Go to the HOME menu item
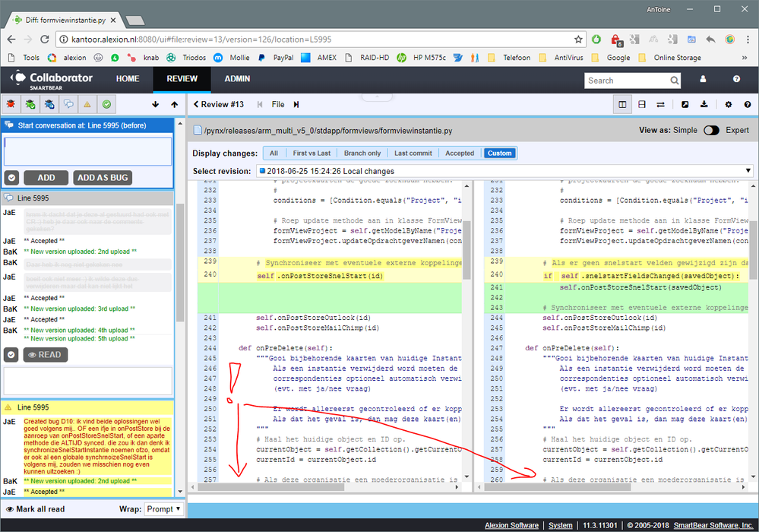 pos(128,78)
